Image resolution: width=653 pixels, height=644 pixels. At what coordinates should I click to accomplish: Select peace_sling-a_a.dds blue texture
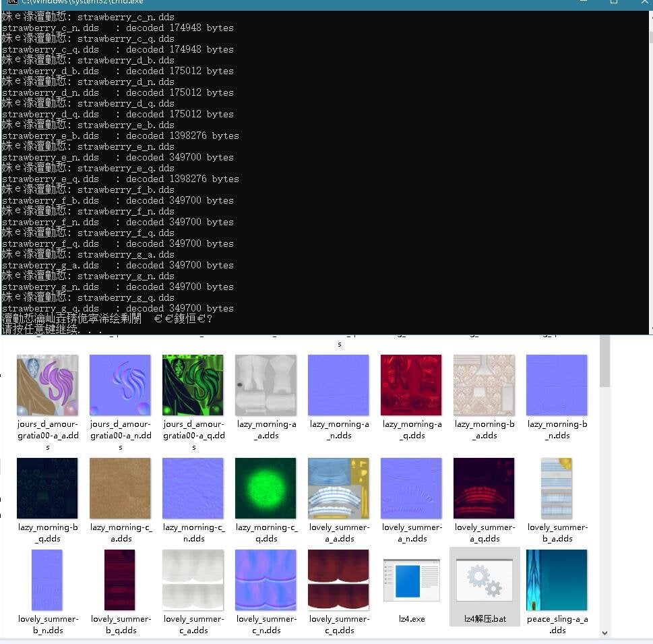click(x=557, y=580)
